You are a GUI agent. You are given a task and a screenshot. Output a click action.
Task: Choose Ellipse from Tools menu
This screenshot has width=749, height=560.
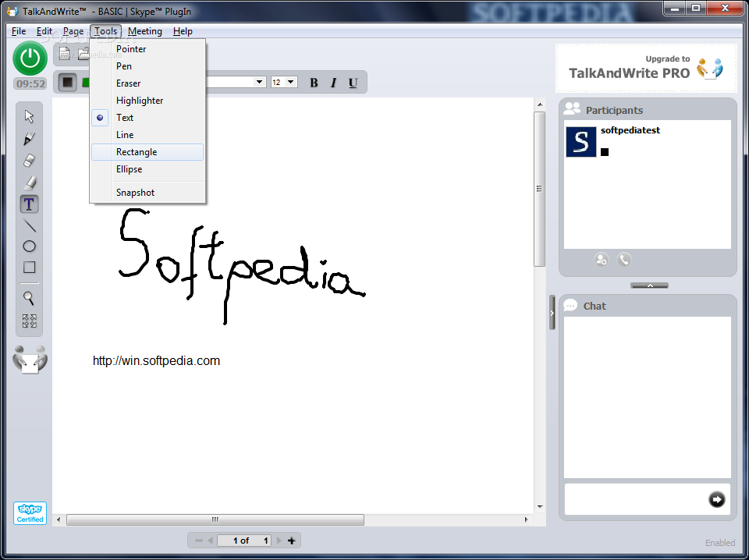[x=147, y=169]
